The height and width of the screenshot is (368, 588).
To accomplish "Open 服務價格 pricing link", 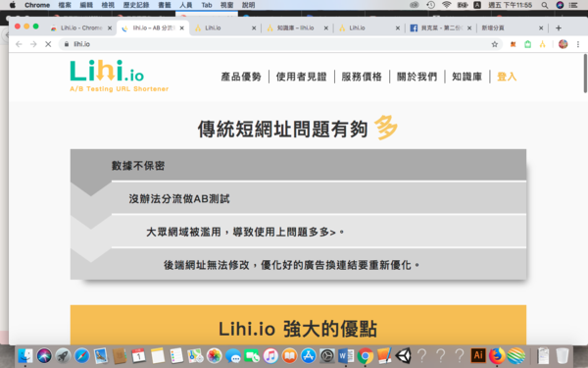I will coord(362,77).
